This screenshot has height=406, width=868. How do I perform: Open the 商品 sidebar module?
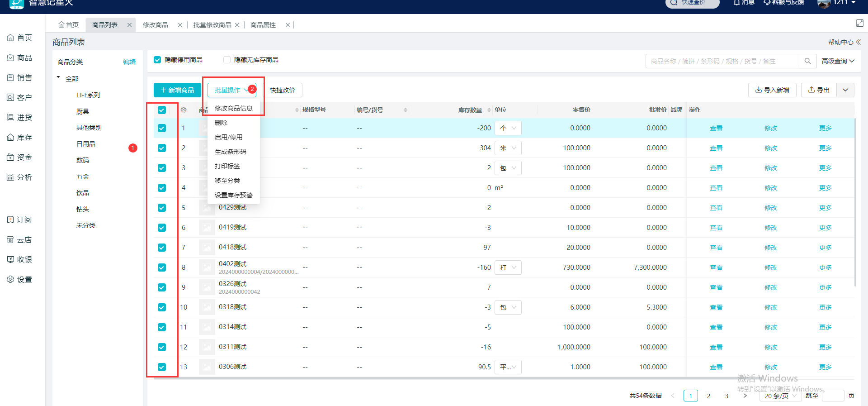pyautogui.click(x=19, y=58)
